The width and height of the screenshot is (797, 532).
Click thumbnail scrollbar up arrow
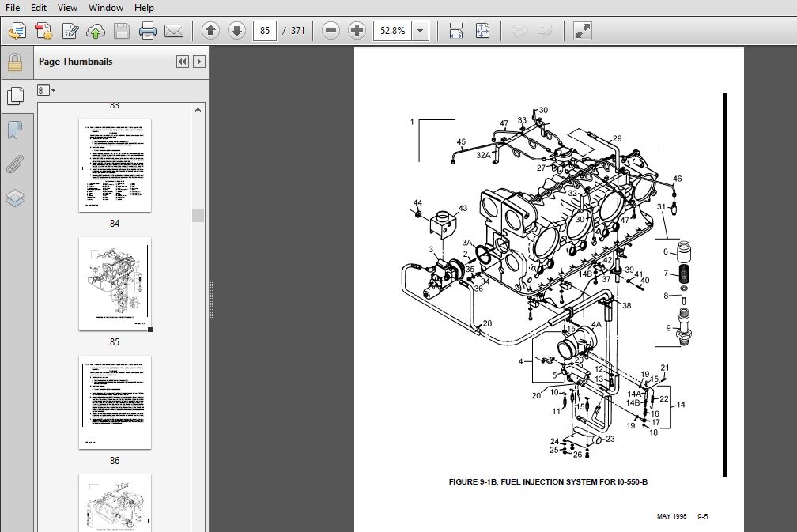pyautogui.click(x=198, y=110)
